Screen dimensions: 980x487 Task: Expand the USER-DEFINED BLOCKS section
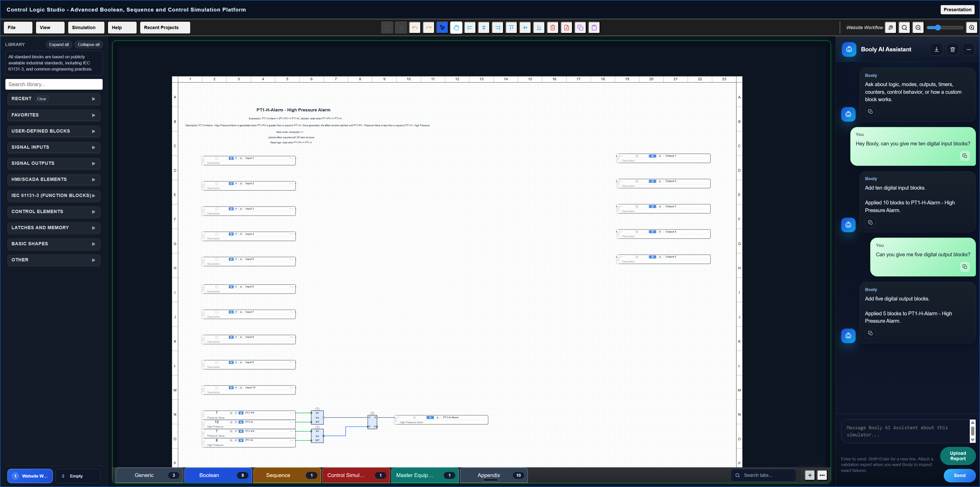coord(54,131)
